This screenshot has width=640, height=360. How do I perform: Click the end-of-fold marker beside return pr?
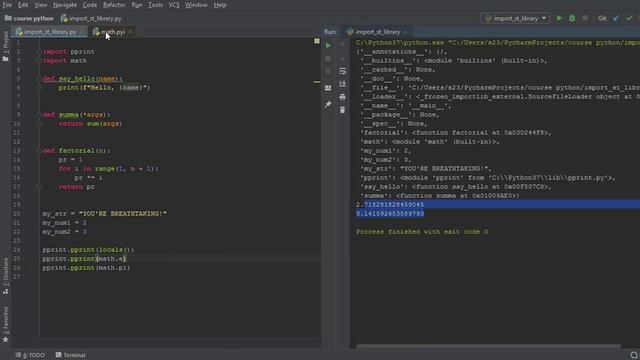point(40,187)
